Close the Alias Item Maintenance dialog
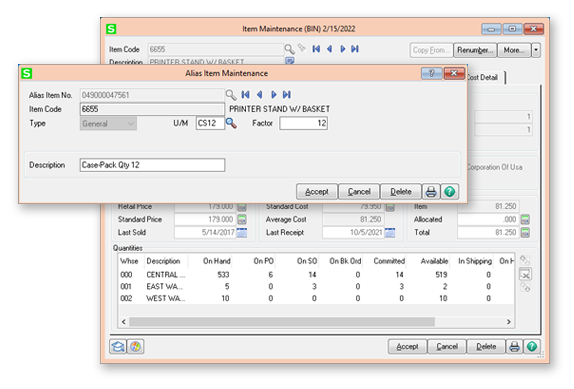This screenshot has width=574, height=389. coord(454,73)
